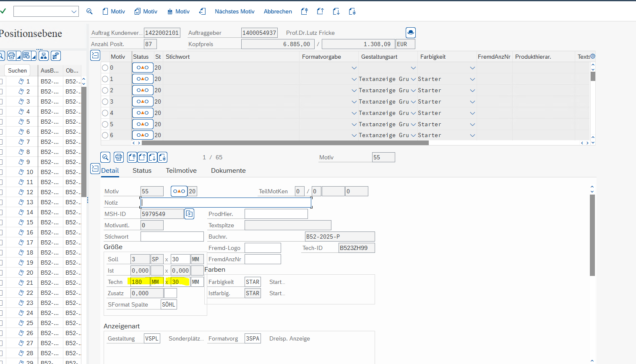Click the vertical scrollbar of the position list

click(x=84, y=141)
